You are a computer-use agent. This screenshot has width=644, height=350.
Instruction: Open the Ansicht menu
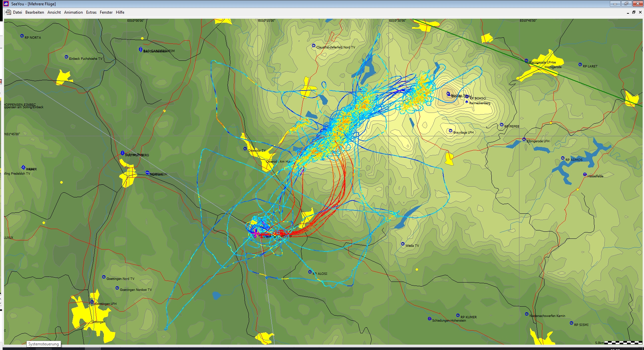point(54,12)
